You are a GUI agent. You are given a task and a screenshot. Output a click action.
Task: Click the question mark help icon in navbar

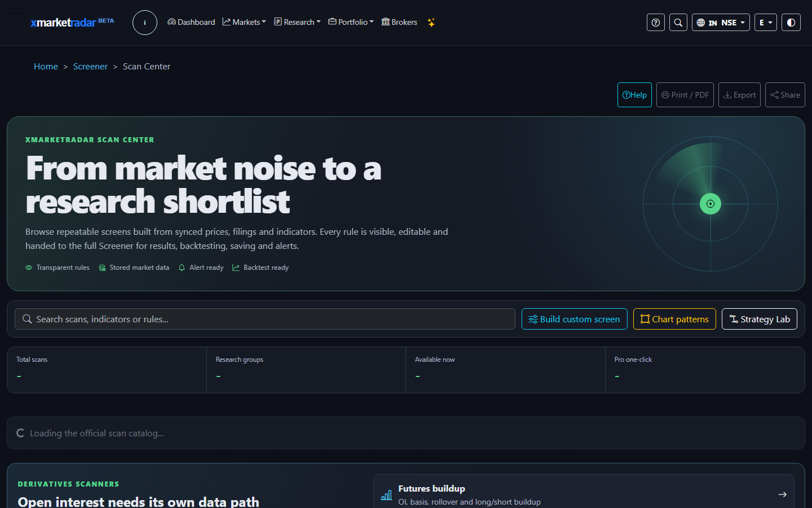656,23
